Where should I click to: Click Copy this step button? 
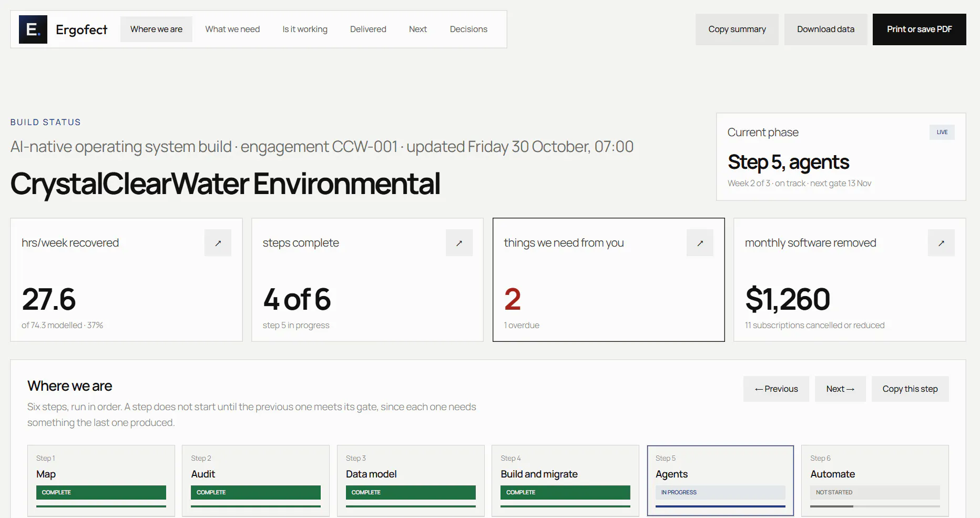click(910, 389)
